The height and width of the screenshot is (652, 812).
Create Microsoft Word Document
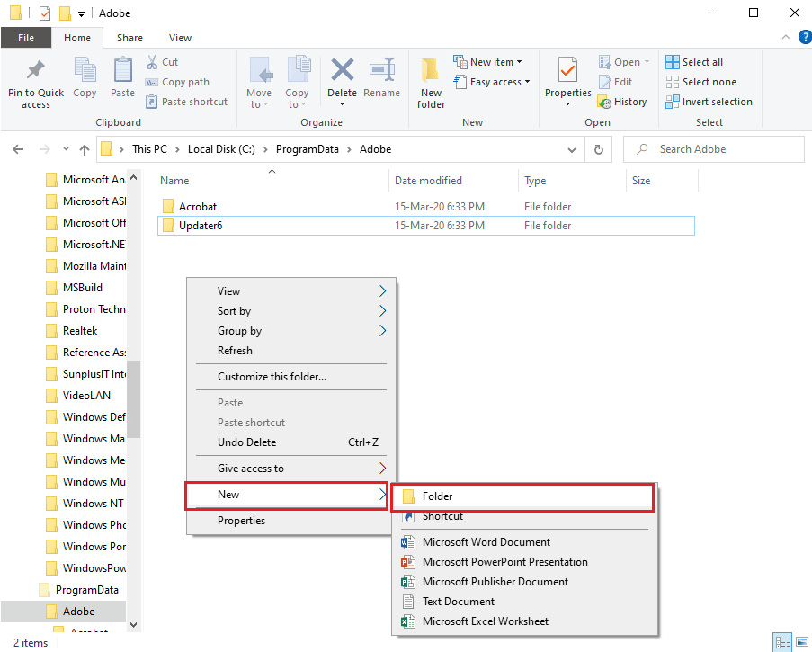524,542
